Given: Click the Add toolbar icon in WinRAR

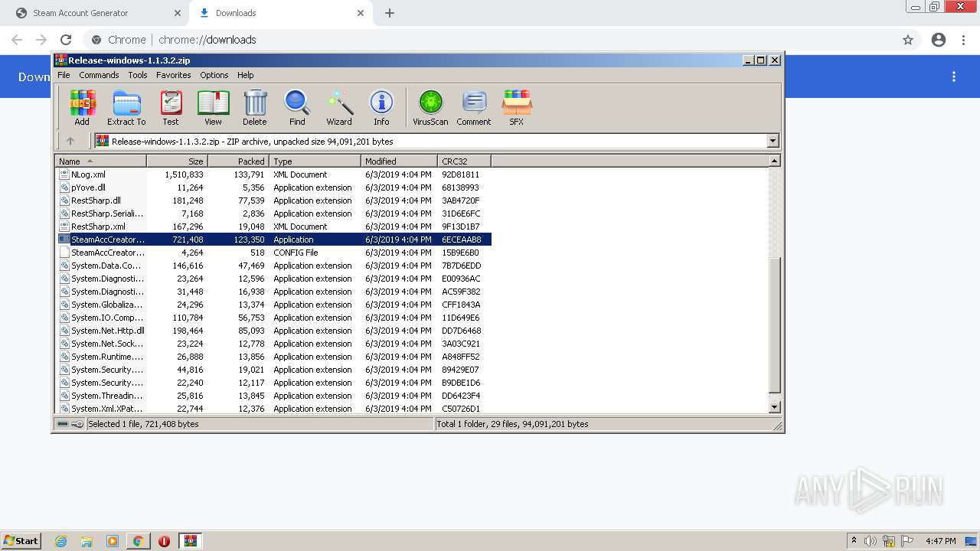Looking at the screenshot, I should [x=82, y=107].
